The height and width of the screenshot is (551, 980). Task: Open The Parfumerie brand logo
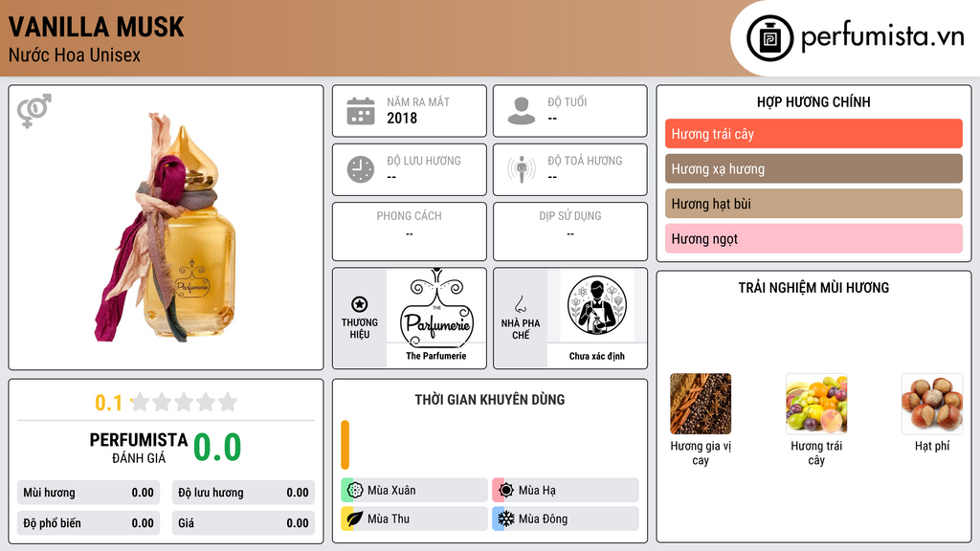436,307
